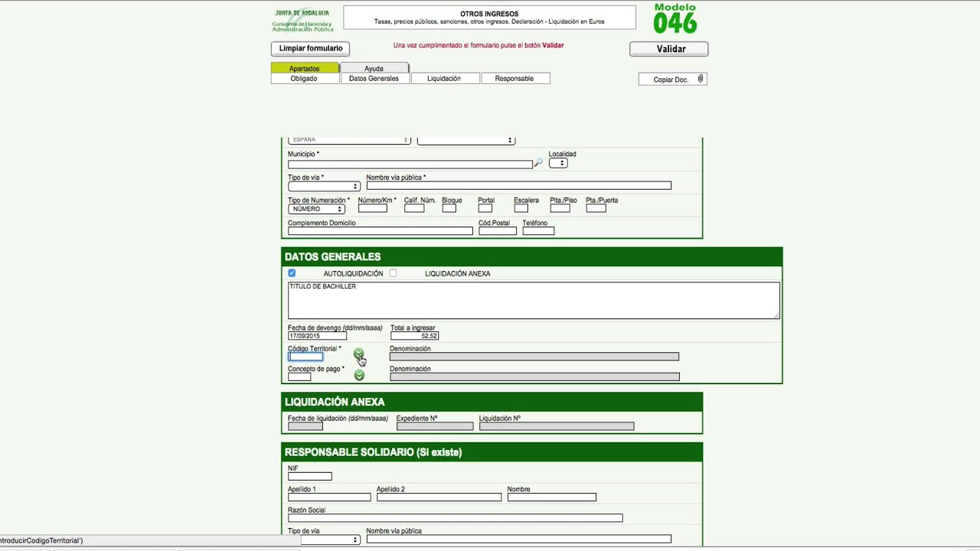Image resolution: width=980 pixels, height=551 pixels.
Task: Click the Bloque input field
Action: [449, 208]
